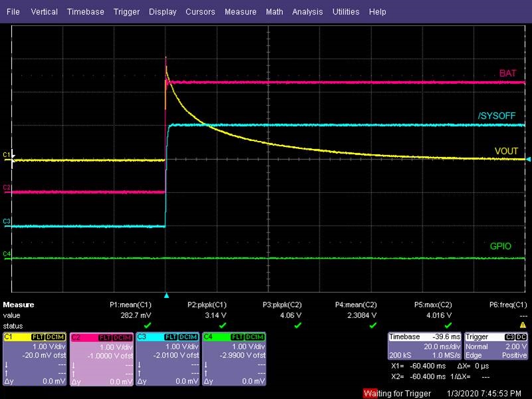Click the C4 ground level marker on left edge

(x=7, y=254)
